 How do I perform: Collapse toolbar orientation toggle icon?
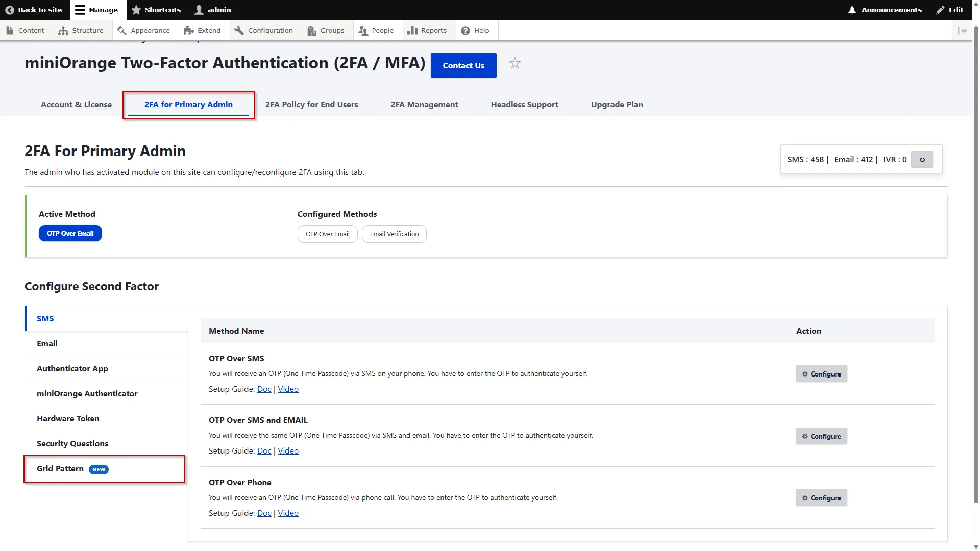click(x=962, y=31)
